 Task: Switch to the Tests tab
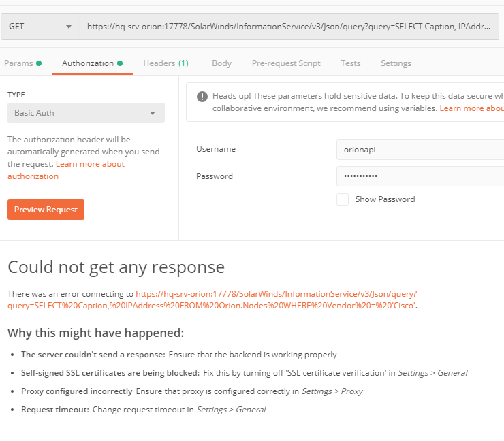tap(351, 63)
